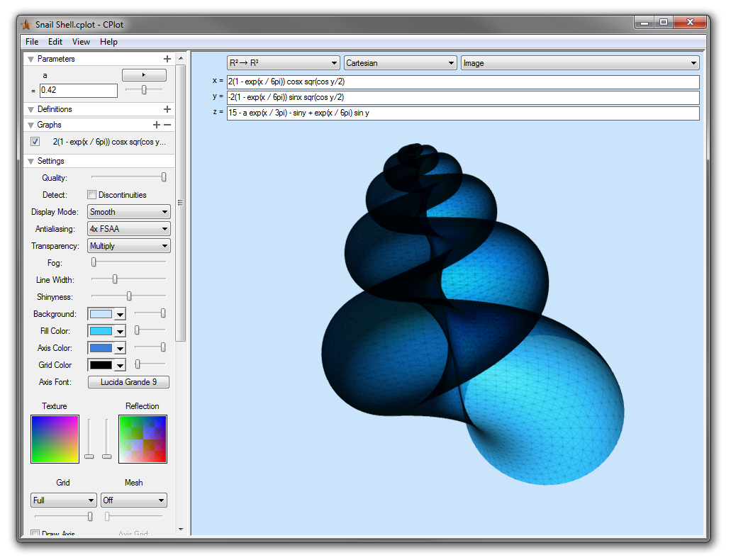Open the Cartesian coordinate system dropdown
The width and height of the screenshot is (731, 560).
tap(400, 63)
